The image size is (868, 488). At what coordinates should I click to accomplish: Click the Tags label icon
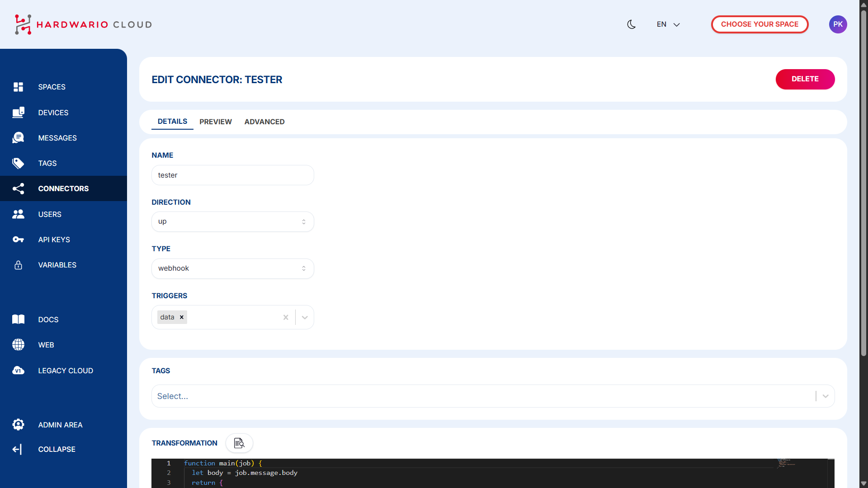point(18,163)
